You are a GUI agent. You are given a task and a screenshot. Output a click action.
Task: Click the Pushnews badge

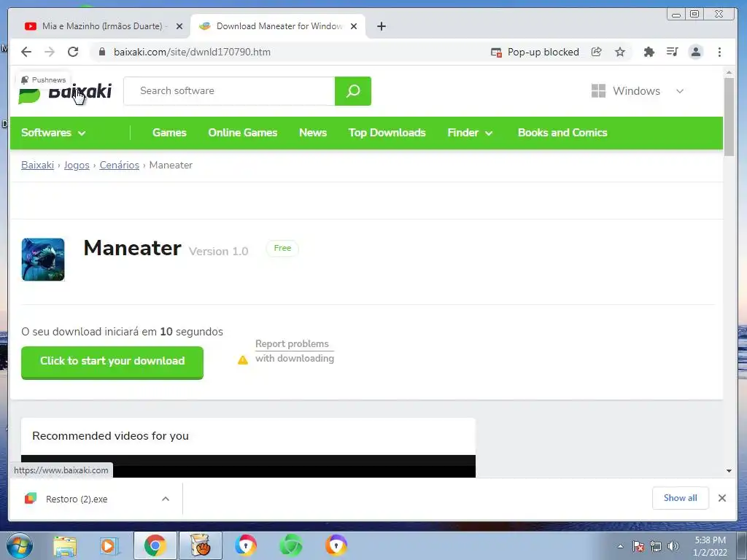coord(43,80)
